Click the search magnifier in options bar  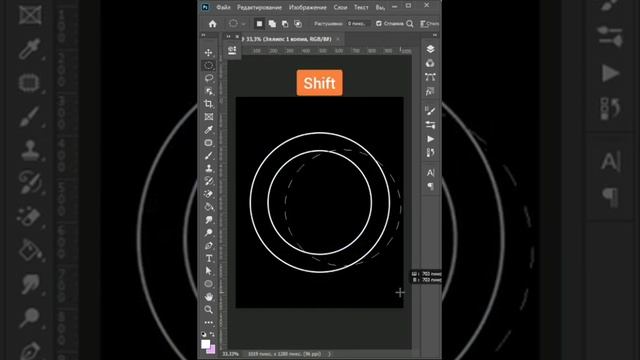click(x=410, y=24)
